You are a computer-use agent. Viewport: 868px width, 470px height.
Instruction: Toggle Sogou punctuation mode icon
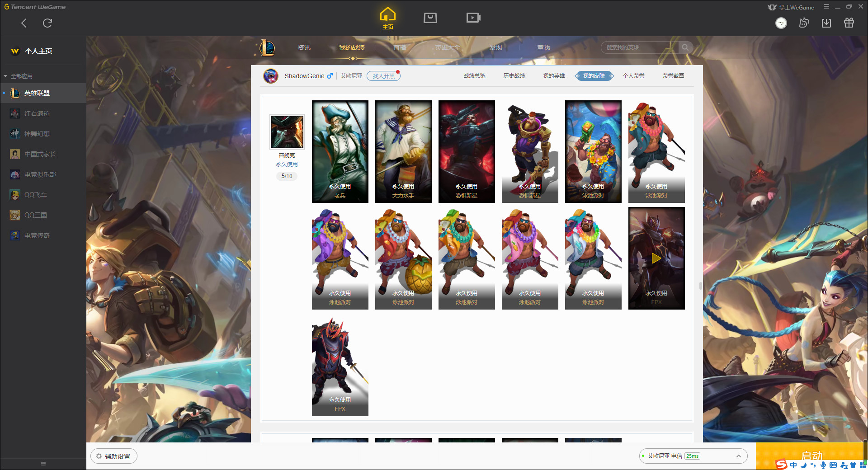(x=813, y=465)
